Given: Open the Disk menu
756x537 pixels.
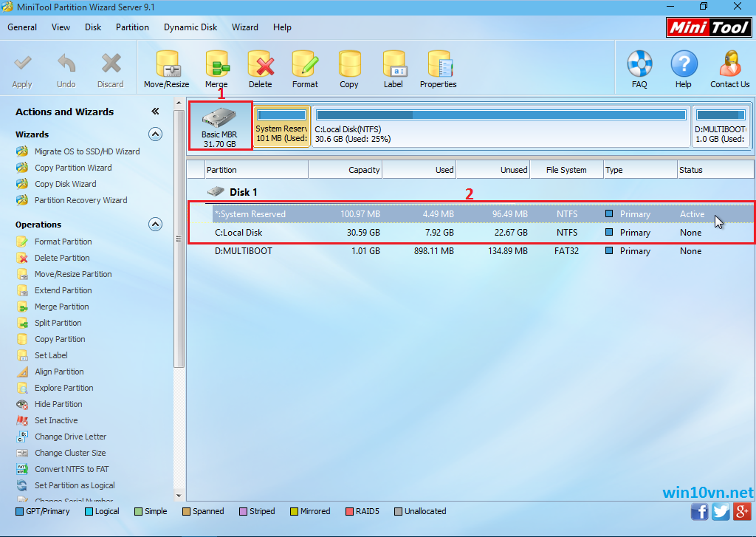Looking at the screenshot, I should [93, 27].
